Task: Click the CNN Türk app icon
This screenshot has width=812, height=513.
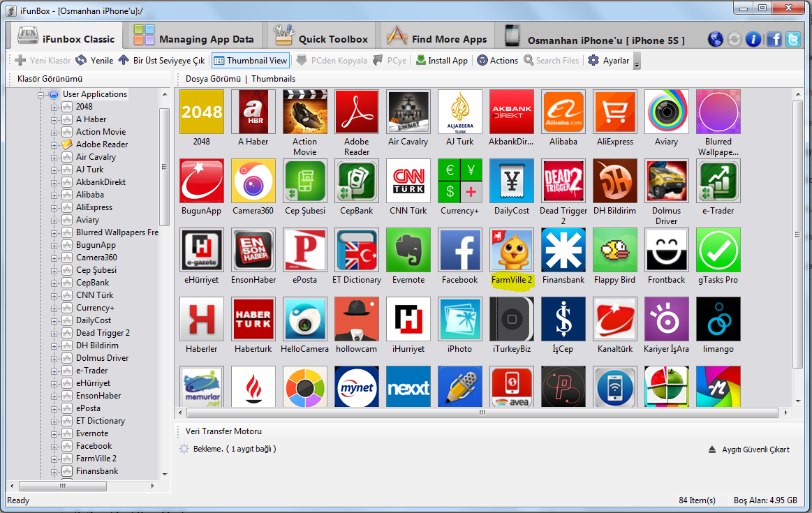Action: coord(408,181)
